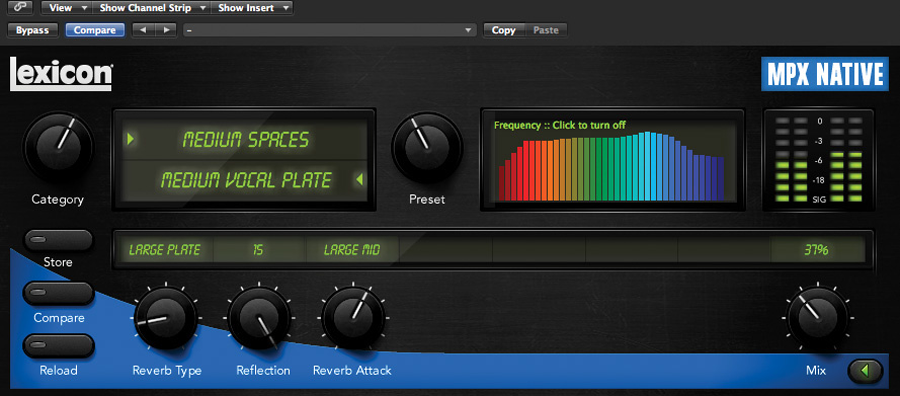Click the Reverb Attack knob
Image resolution: width=900 pixels, height=396 pixels.
click(354, 317)
